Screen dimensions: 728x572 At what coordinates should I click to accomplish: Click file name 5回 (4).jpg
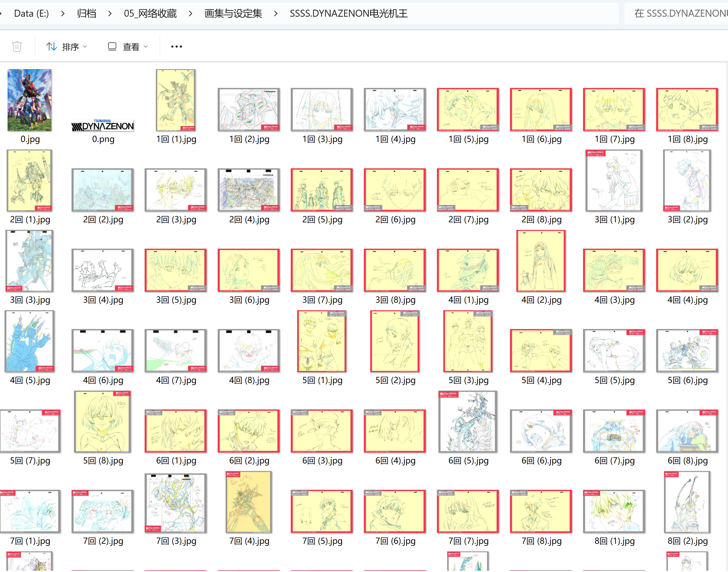(542, 380)
